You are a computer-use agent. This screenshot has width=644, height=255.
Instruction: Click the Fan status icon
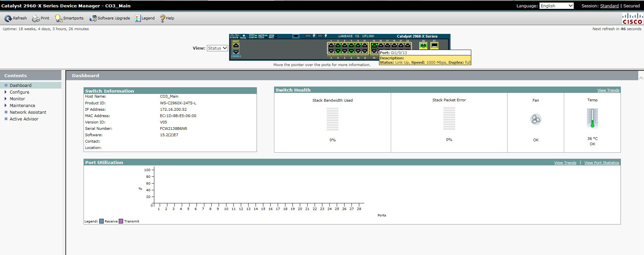point(536,119)
